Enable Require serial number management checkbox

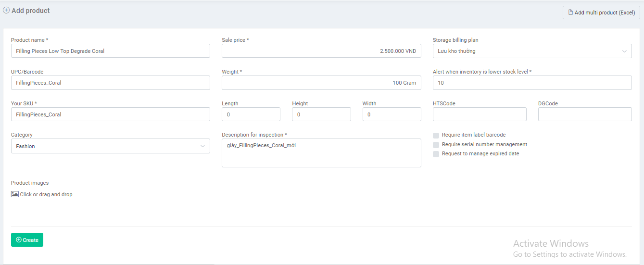pos(436,145)
